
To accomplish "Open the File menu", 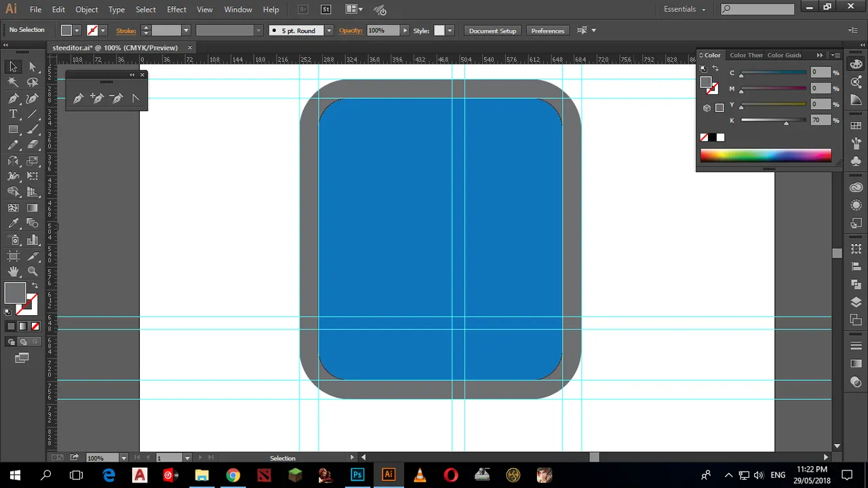I will [35, 9].
